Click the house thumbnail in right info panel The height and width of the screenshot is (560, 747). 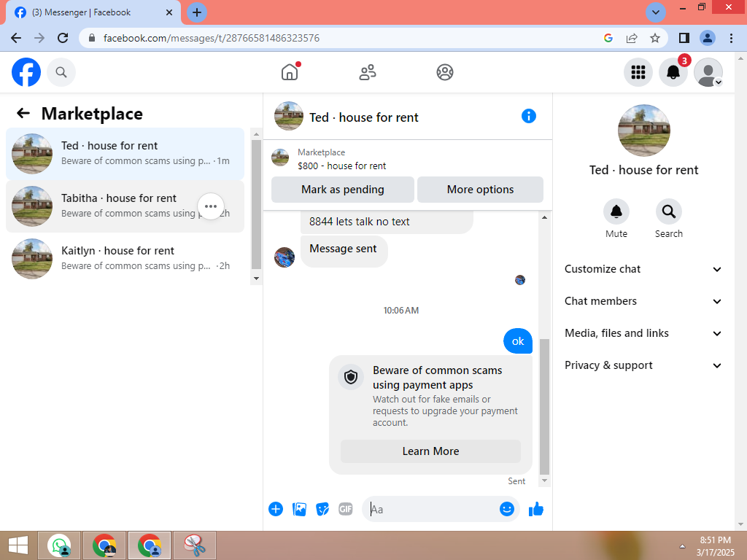[x=643, y=131]
